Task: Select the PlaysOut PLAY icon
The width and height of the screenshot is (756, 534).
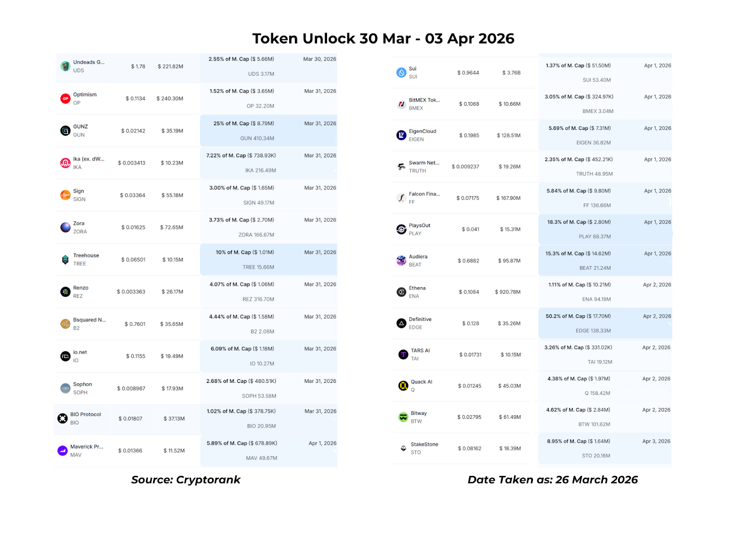Action: coord(401,229)
